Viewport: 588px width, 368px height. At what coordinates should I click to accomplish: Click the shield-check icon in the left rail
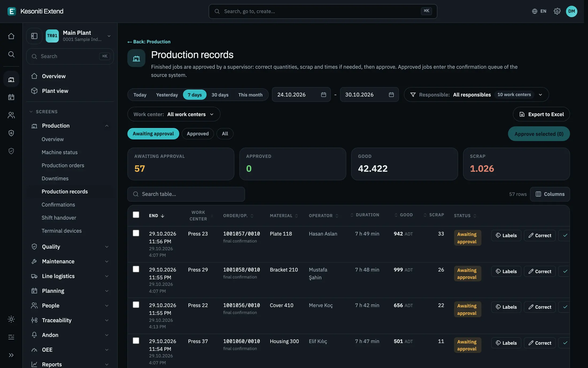(11, 151)
